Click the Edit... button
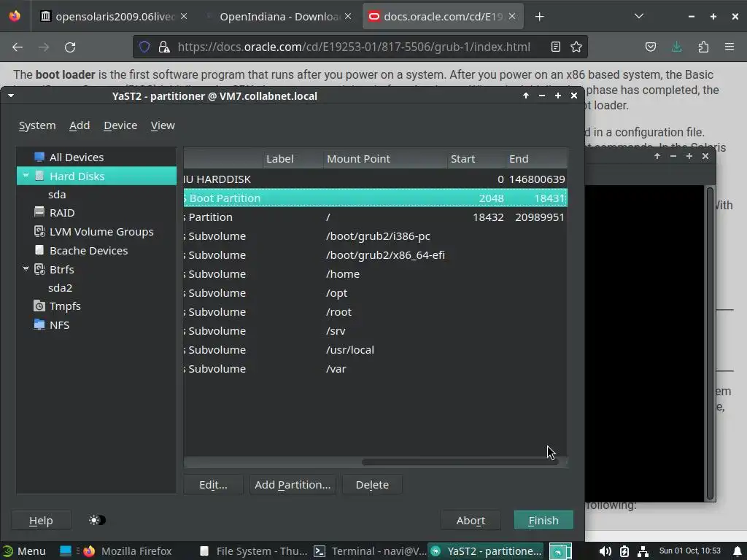The image size is (747, 560). tap(214, 485)
